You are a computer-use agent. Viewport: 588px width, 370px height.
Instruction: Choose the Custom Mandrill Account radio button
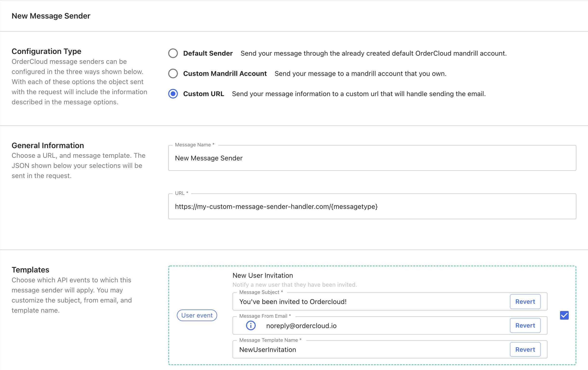click(173, 73)
